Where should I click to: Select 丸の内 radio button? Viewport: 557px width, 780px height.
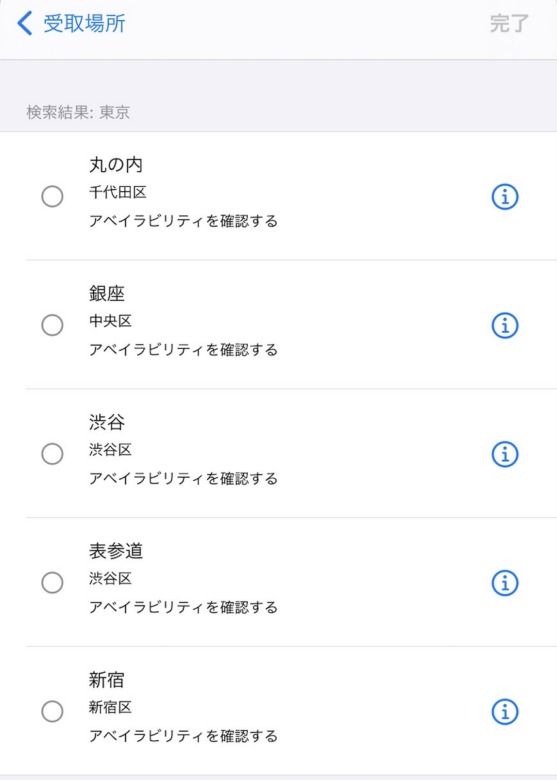(x=52, y=196)
